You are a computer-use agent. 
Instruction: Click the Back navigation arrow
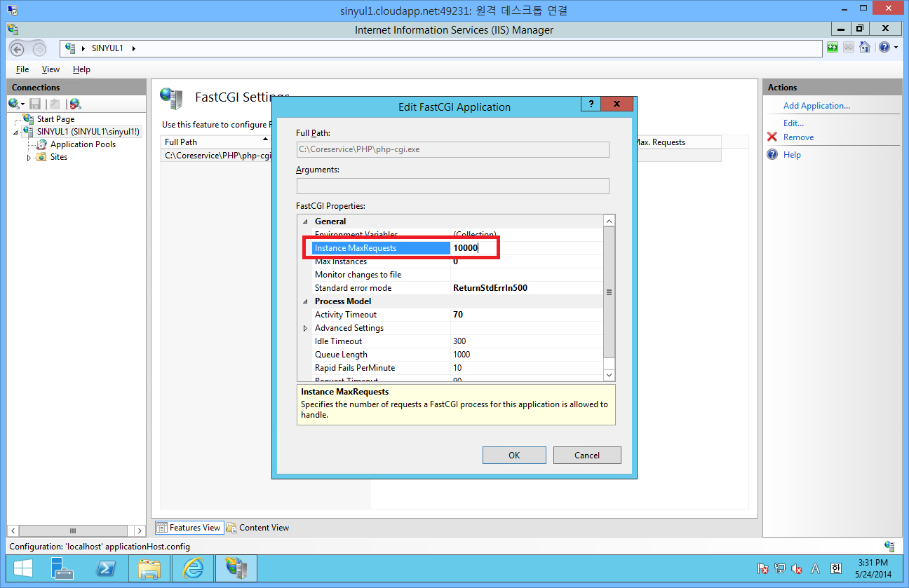(18, 48)
